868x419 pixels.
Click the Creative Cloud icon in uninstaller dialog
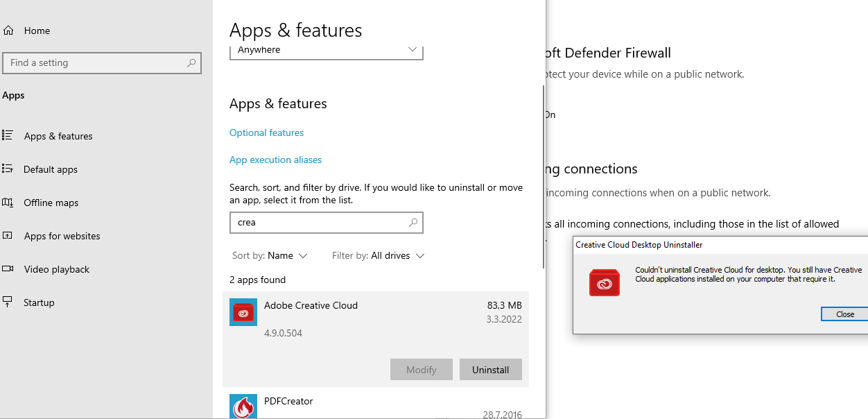click(604, 282)
